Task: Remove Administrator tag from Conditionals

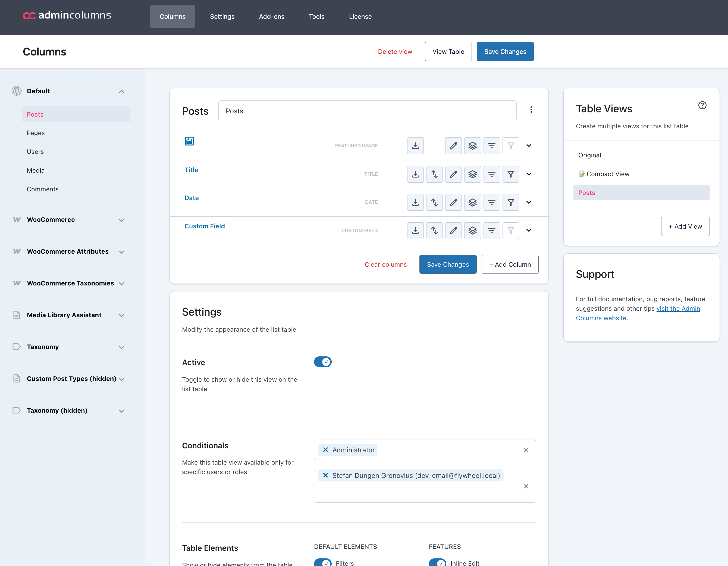Action: [326, 450]
